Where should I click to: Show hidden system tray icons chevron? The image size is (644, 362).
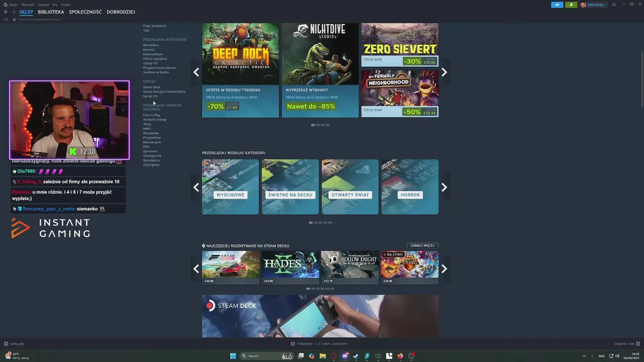[584, 356]
